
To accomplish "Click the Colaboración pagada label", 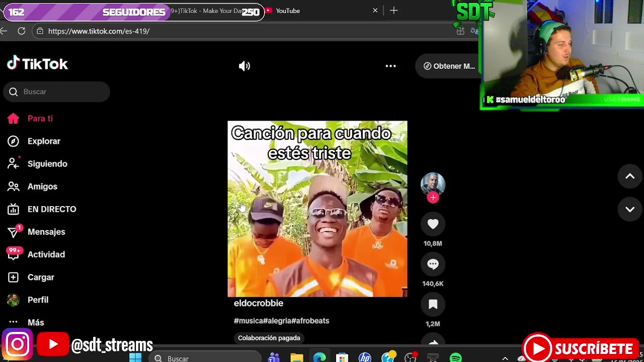I will tap(269, 338).
